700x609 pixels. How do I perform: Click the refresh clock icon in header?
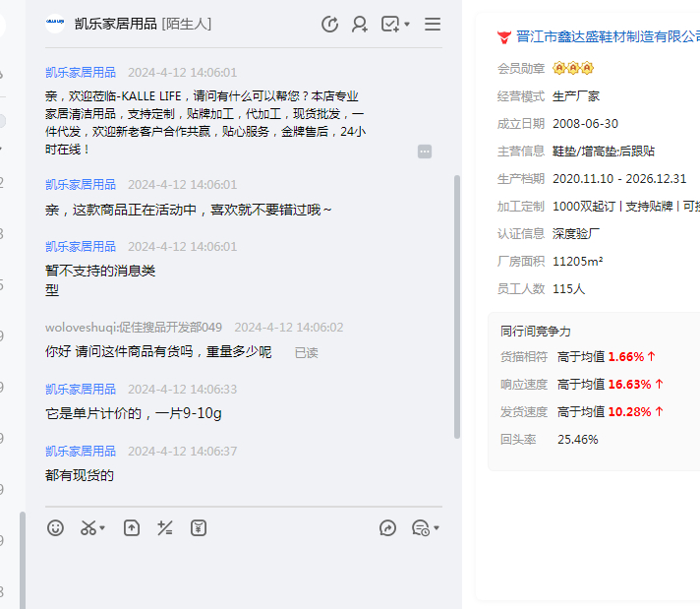click(330, 25)
